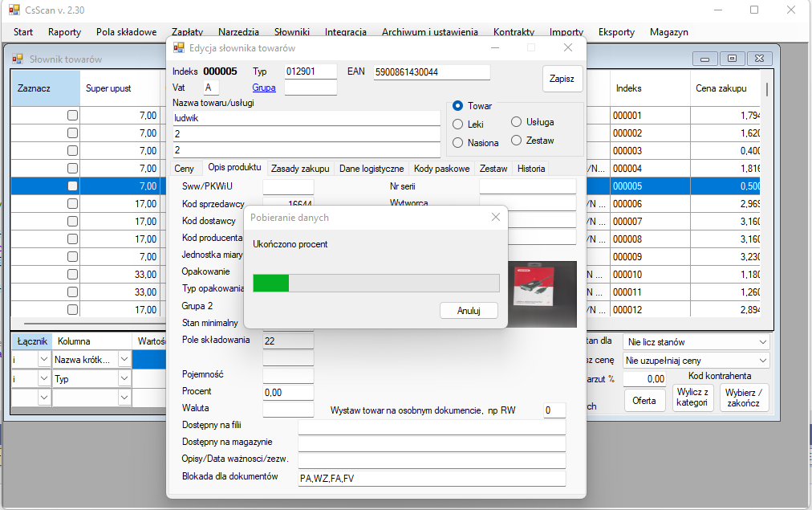Click the CsScan application icon in title bar
This screenshot has height=510, width=812.
coord(14,10)
